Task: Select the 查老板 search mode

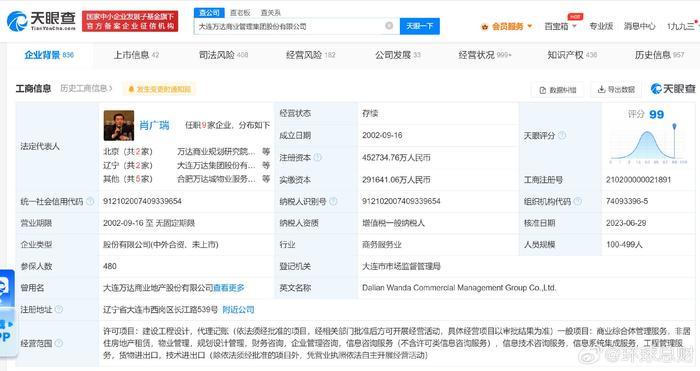Action: pos(240,13)
